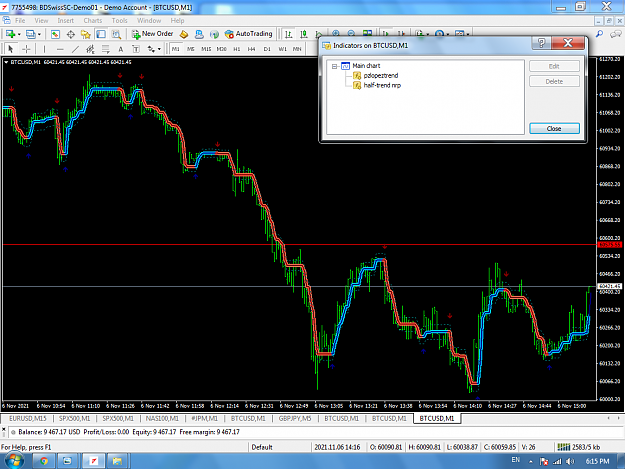Launch MetaEditor from the gold book icon
This screenshot has height=469, width=625.
pyautogui.click(x=184, y=34)
